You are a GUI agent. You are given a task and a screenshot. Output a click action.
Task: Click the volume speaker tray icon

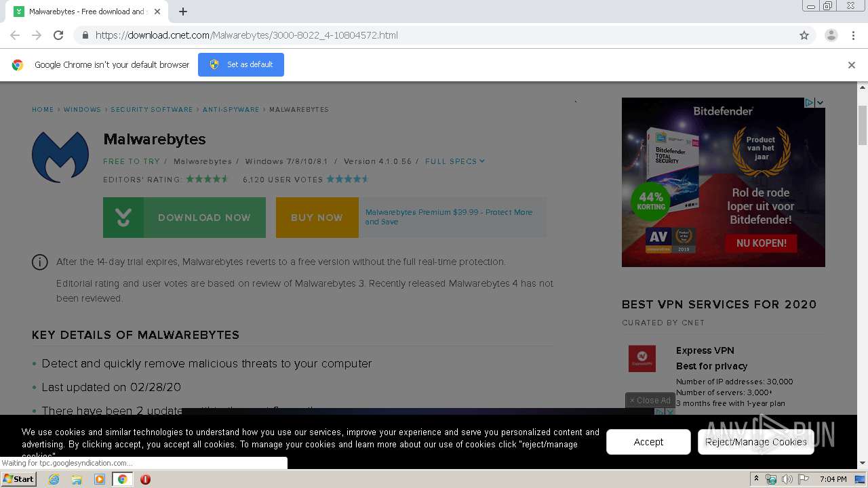tap(787, 479)
